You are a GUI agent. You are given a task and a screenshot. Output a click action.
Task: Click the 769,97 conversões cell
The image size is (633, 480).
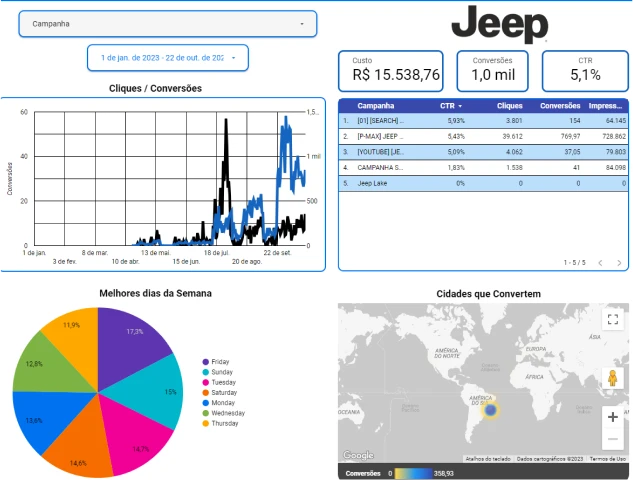(x=570, y=136)
